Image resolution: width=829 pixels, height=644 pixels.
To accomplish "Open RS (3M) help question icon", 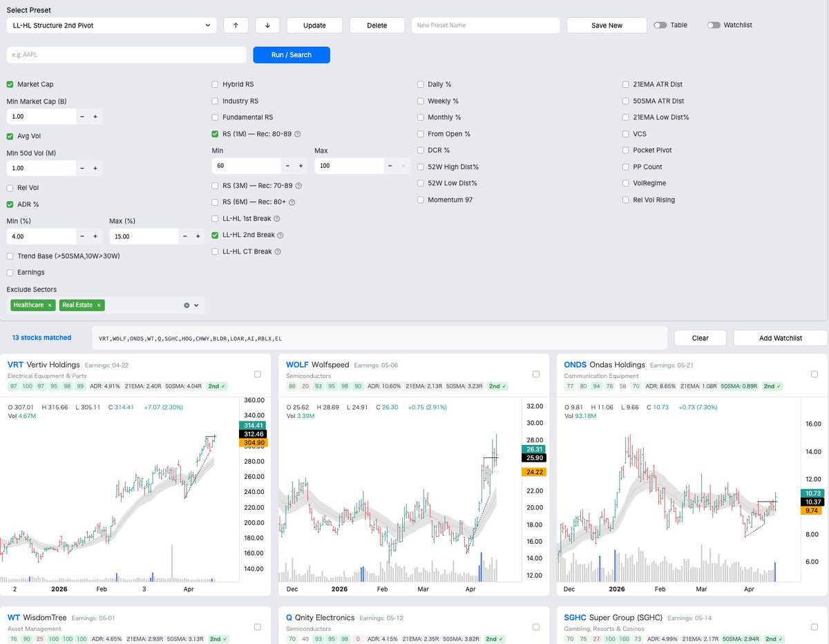I will (298, 186).
